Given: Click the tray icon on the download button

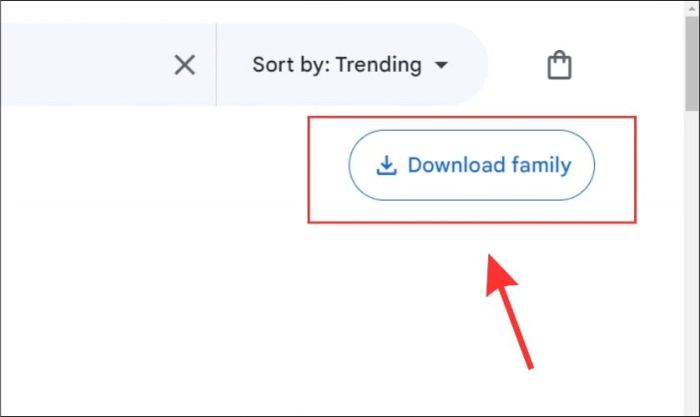Looking at the screenshot, I should [x=386, y=172].
